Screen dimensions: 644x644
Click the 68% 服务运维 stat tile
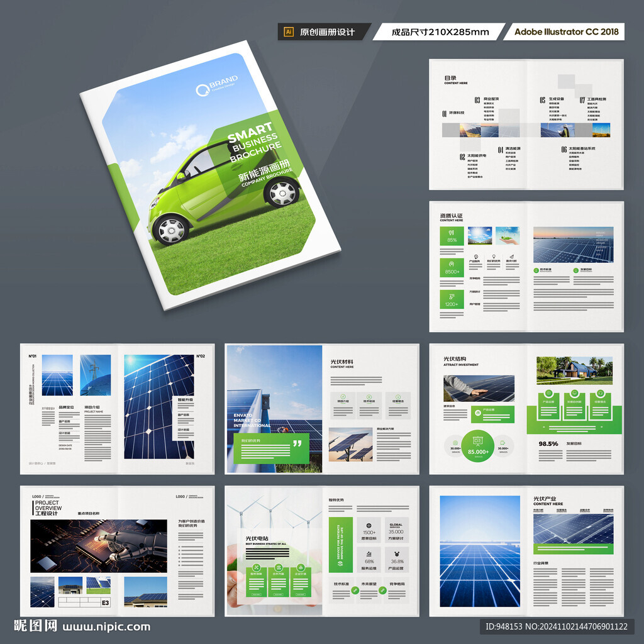pos(369,559)
